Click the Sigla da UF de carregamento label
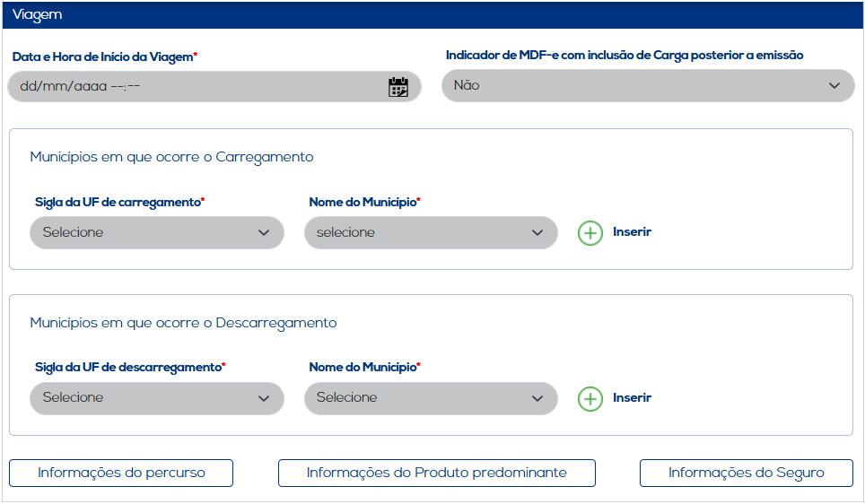This screenshot has width=865, height=504. [x=118, y=203]
